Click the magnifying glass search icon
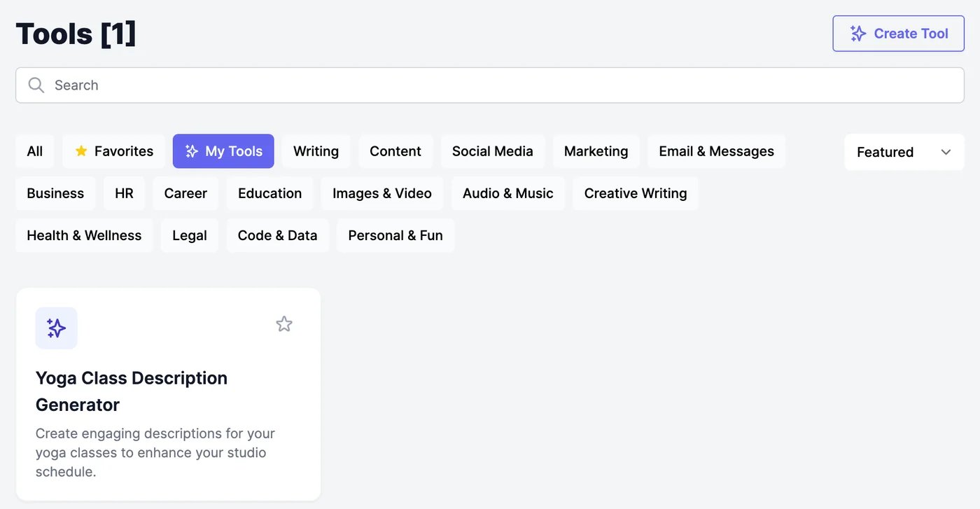The height and width of the screenshot is (509, 980). (36, 85)
